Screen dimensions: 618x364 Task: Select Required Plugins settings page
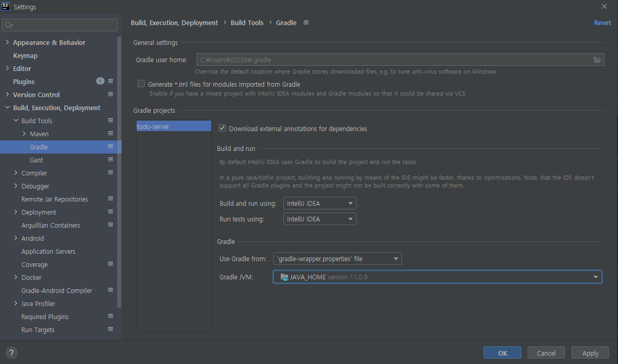tap(45, 317)
